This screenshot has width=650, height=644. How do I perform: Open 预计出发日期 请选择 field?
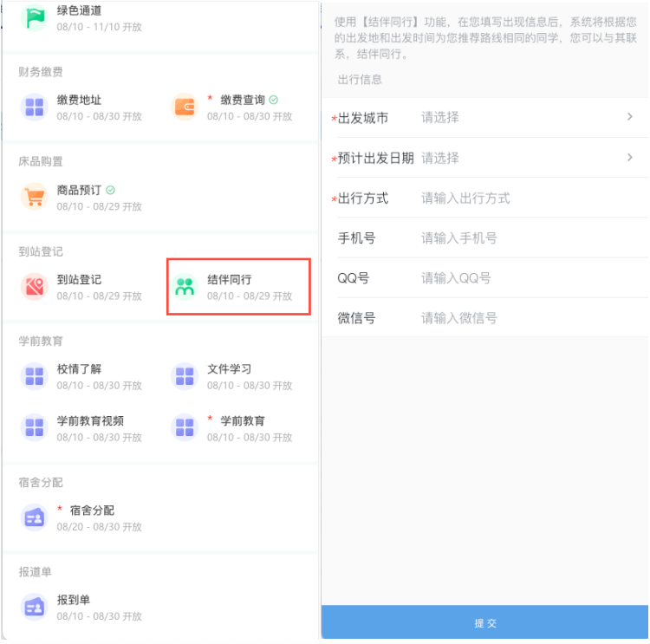(x=485, y=158)
